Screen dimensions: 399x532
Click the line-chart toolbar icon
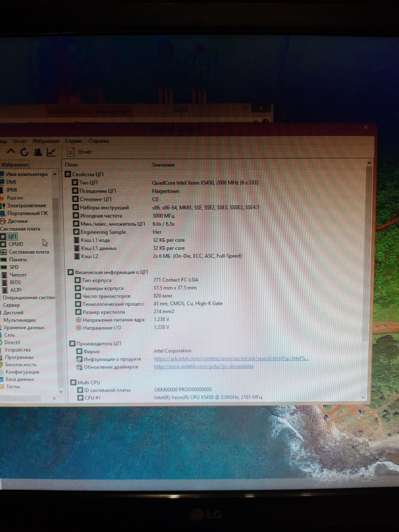tap(51, 152)
